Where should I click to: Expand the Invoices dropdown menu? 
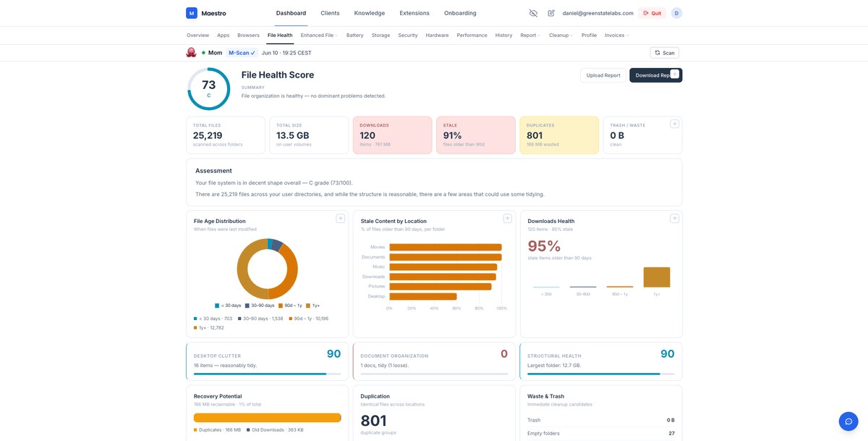(x=616, y=35)
